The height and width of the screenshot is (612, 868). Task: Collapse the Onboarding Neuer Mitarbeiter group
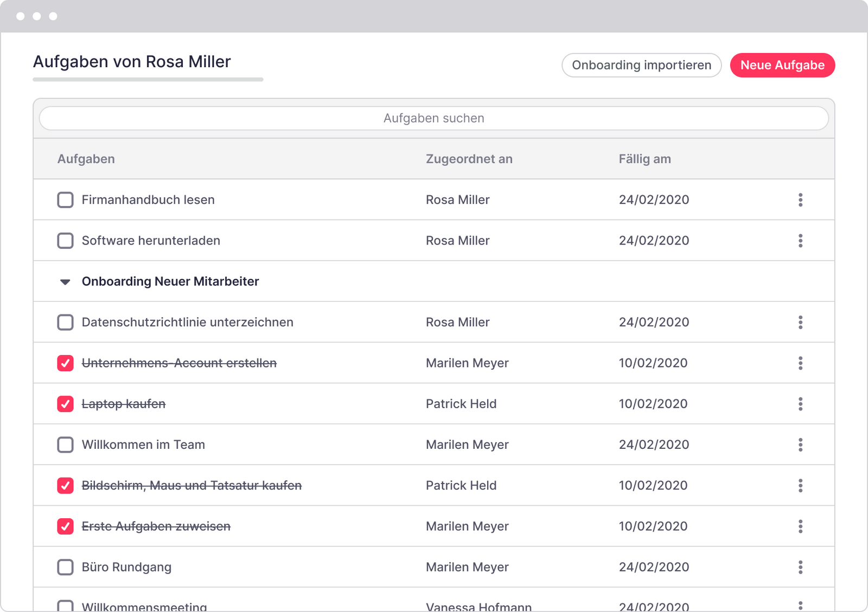click(x=65, y=282)
